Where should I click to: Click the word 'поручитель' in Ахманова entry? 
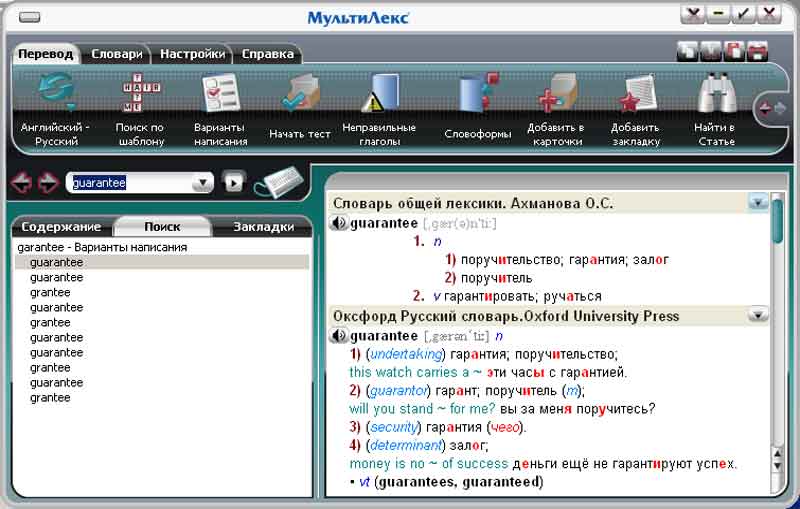pyautogui.click(x=496, y=278)
